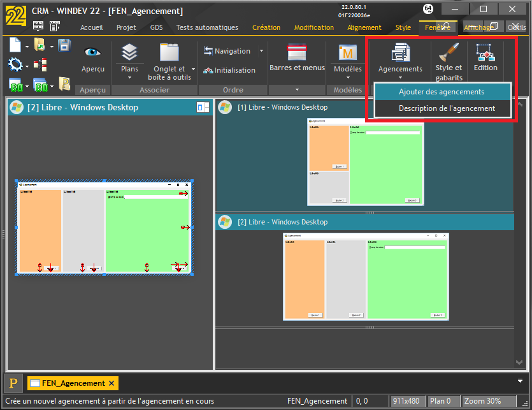532x410 pixels.
Task: Click the Onglet et boîte à outils icon
Action: pos(169,52)
